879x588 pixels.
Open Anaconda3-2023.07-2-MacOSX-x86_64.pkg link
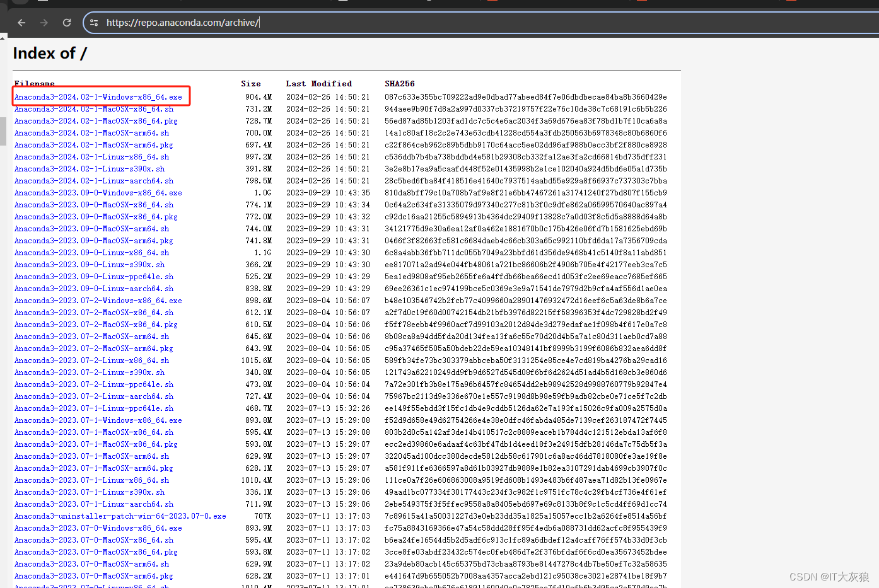coord(96,325)
